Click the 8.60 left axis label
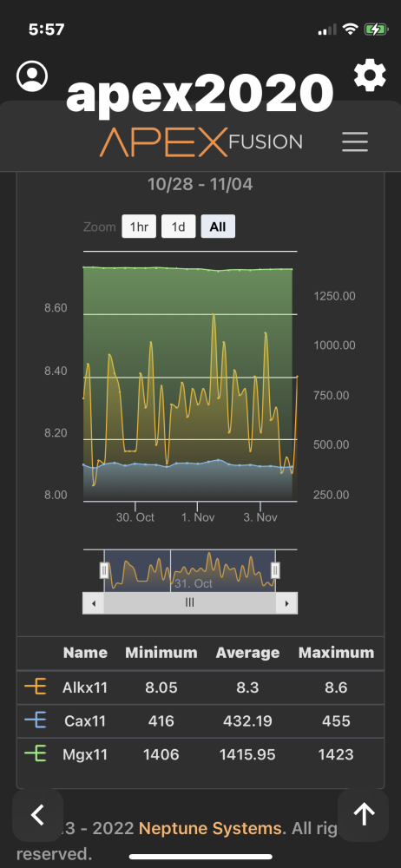 point(56,308)
